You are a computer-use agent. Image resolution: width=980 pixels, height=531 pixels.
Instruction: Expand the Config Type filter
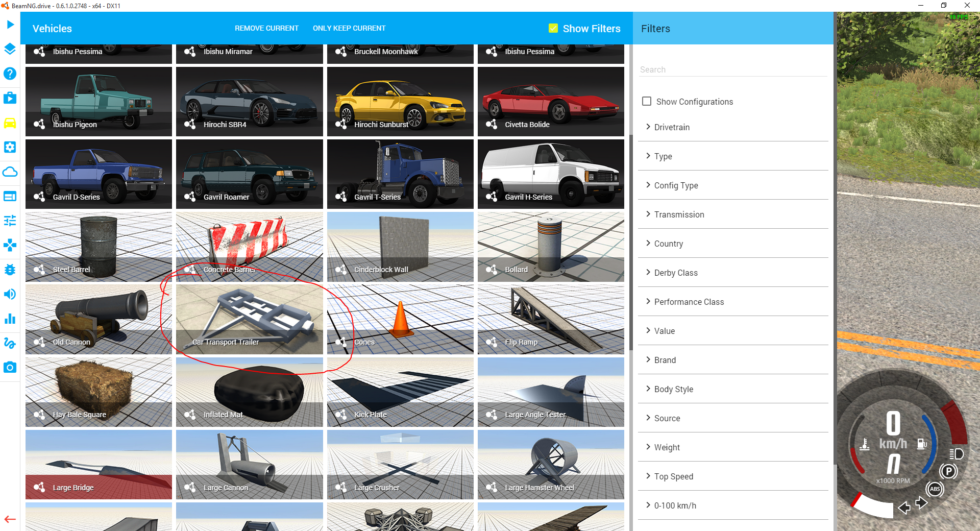(733, 185)
